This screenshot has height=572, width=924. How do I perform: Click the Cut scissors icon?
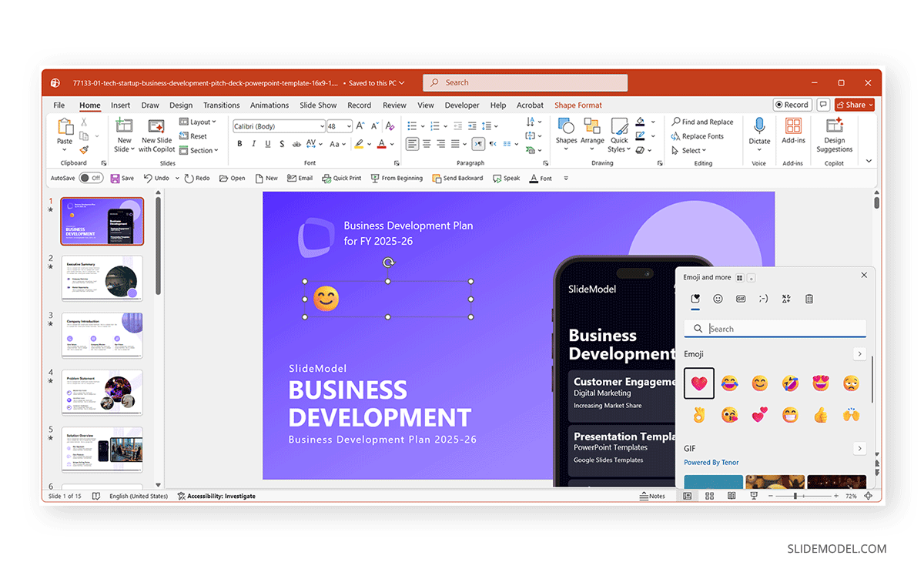pyautogui.click(x=84, y=122)
